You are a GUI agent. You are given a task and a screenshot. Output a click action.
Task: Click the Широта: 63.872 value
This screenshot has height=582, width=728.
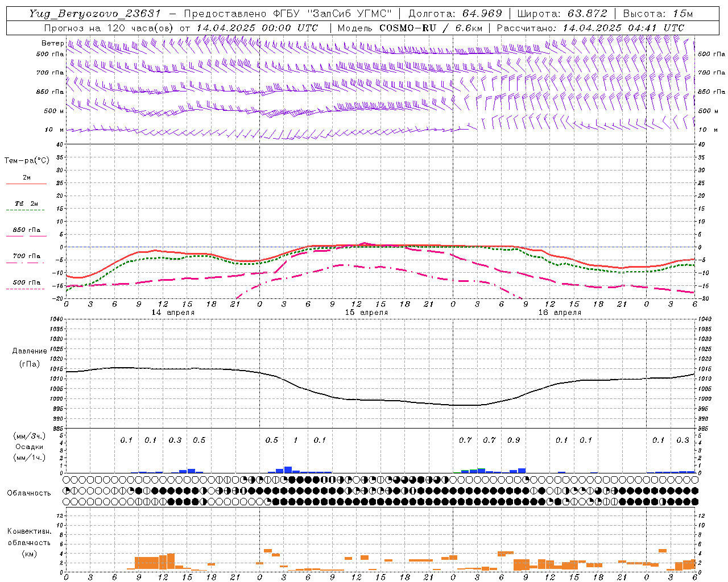[x=562, y=14]
